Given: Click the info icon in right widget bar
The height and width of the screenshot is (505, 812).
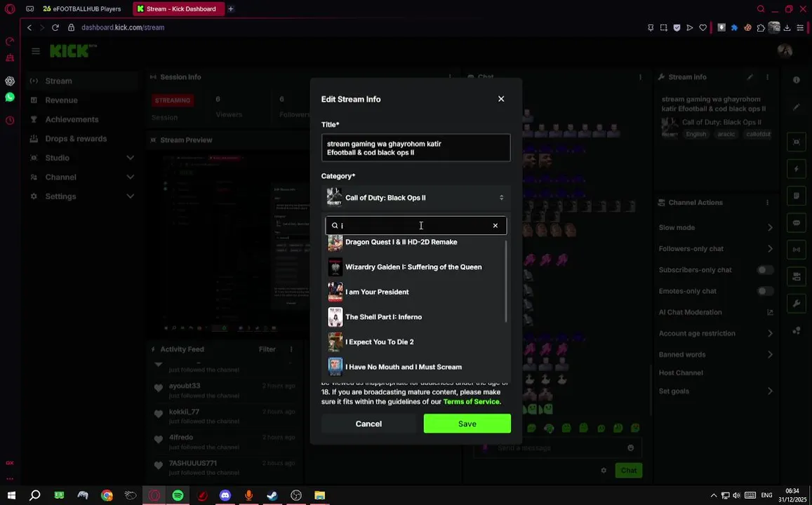Looking at the screenshot, I should pyautogui.click(x=797, y=80).
